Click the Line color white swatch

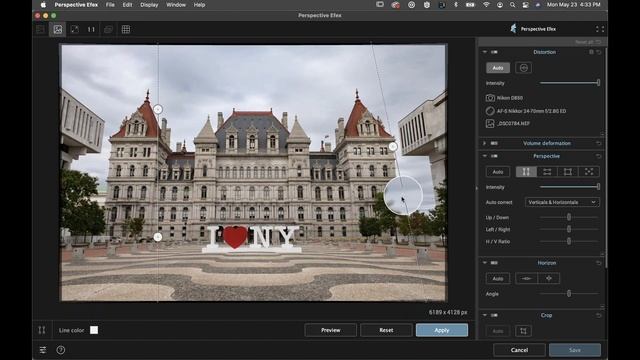94,330
